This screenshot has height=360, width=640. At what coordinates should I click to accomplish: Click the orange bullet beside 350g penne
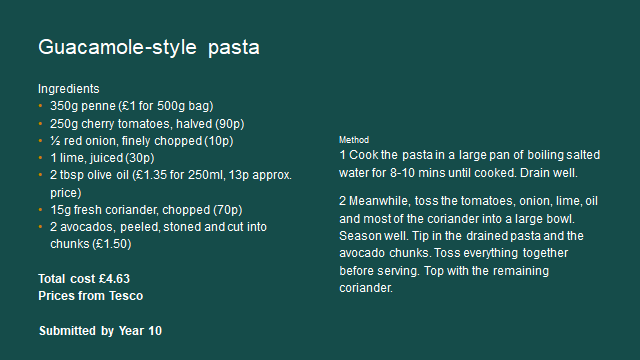point(40,106)
